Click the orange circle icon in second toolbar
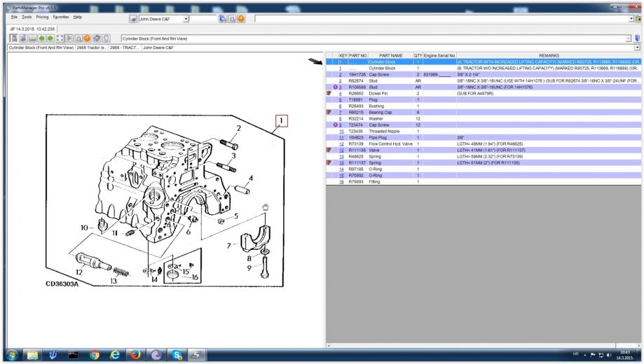The width and height of the screenshot is (644, 364). pyautogui.click(x=87, y=38)
